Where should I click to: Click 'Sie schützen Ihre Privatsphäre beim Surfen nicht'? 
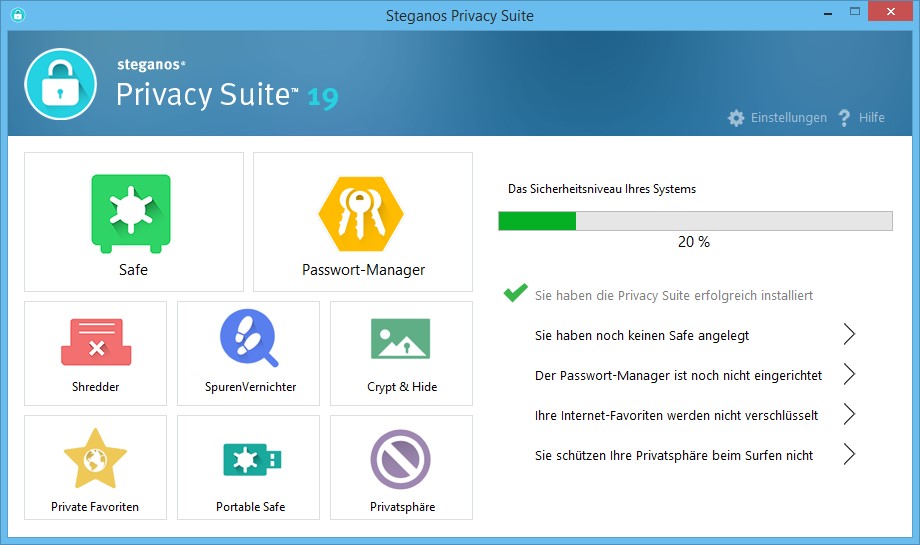coord(674,455)
